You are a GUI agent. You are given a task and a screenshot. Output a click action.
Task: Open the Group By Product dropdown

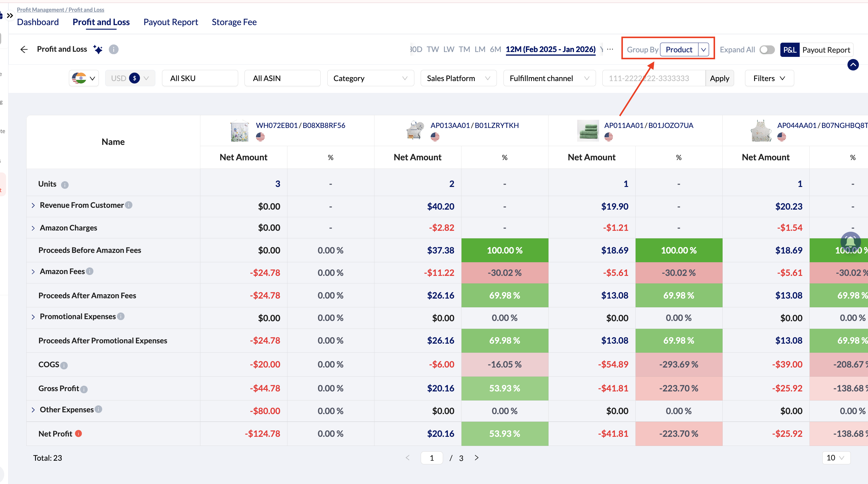684,50
